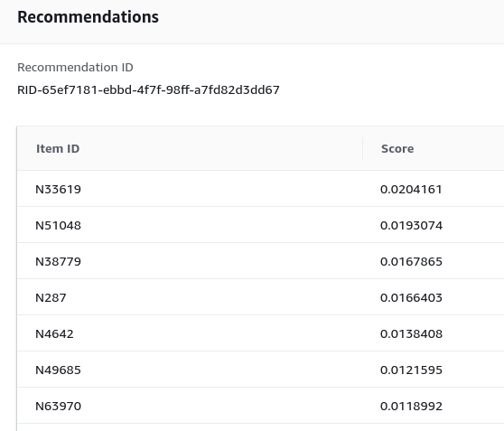This screenshot has width=504, height=431.
Task: Select item N4642 in the table
Action: (x=54, y=333)
